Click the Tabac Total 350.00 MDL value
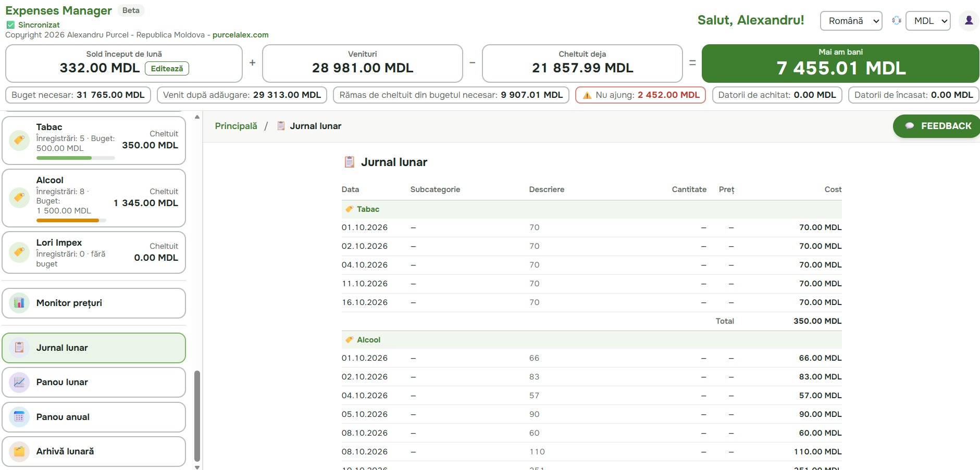The height and width of the screenshot is (470, 980). (817, 321)
